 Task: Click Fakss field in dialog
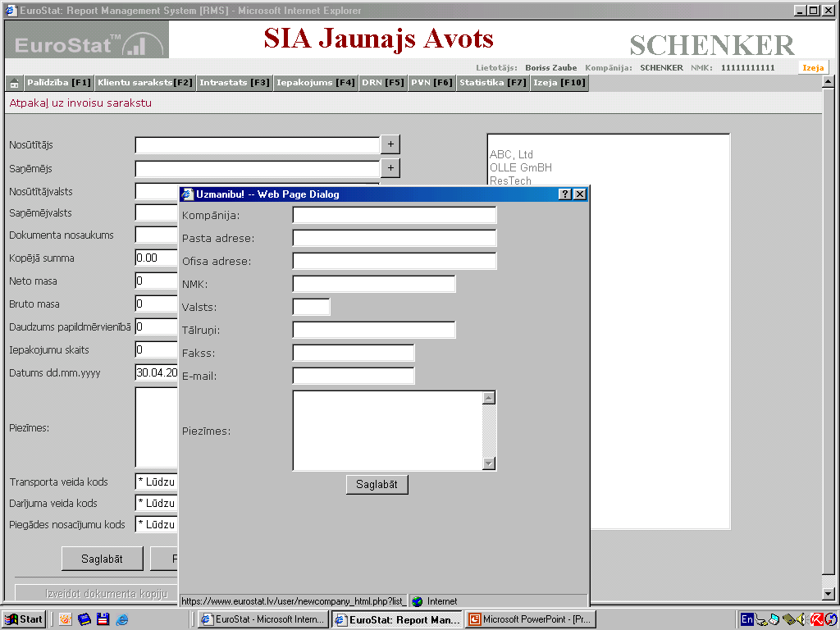(354, 353)
